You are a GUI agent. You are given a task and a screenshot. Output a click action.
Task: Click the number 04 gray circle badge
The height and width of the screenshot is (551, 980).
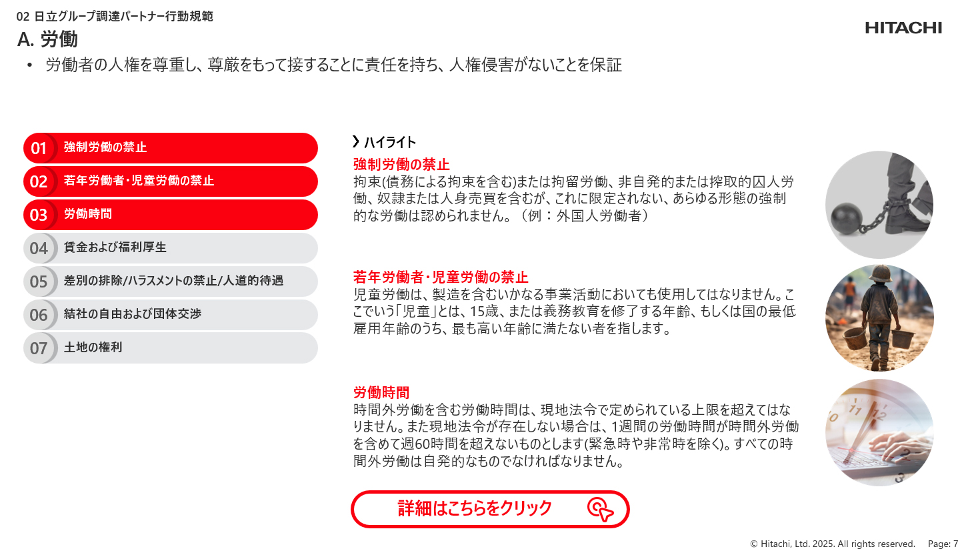(x=39, y=248)
